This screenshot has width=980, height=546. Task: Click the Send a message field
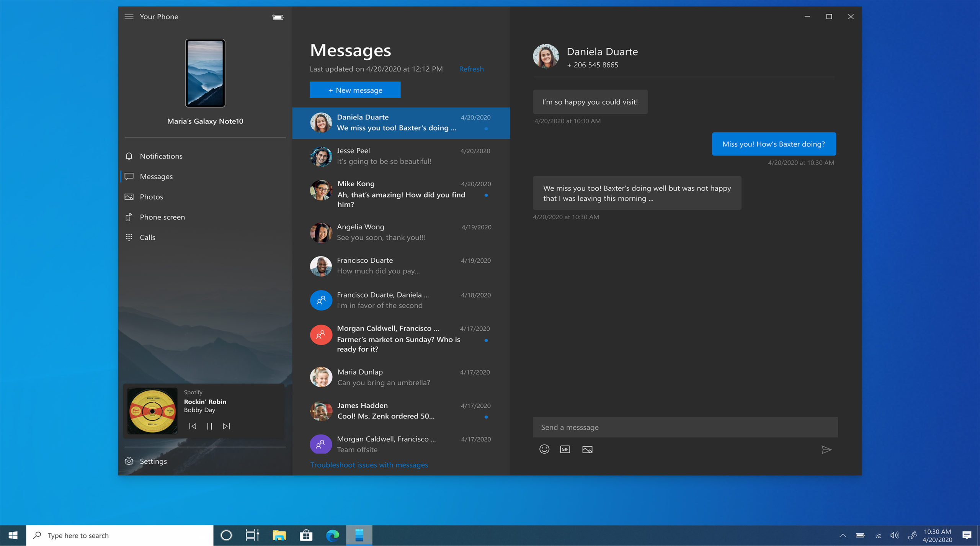(685, 427)
